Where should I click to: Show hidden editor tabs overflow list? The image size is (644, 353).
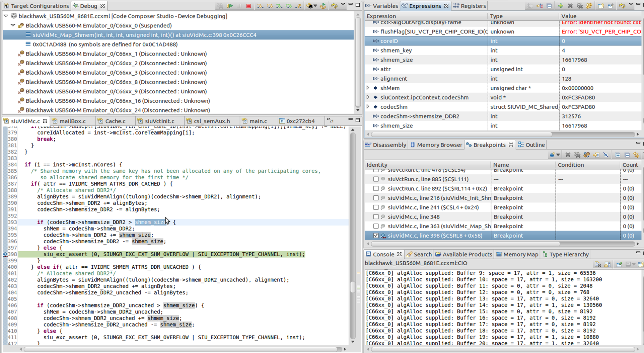tap(330, 120)
